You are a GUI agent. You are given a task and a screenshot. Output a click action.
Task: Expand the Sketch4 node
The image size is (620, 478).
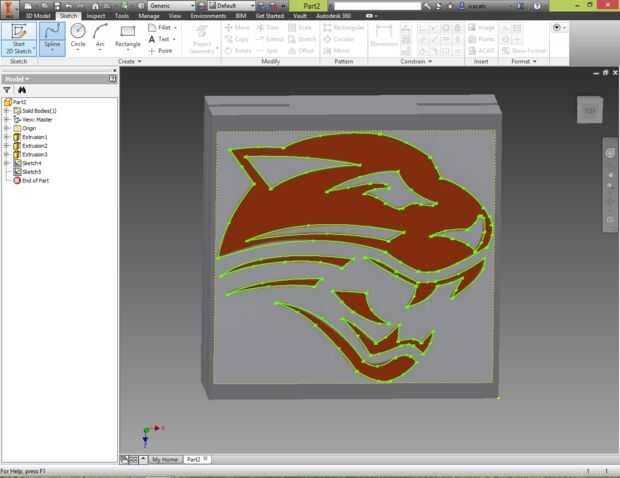pyautogui.click(x=6, y=163)
